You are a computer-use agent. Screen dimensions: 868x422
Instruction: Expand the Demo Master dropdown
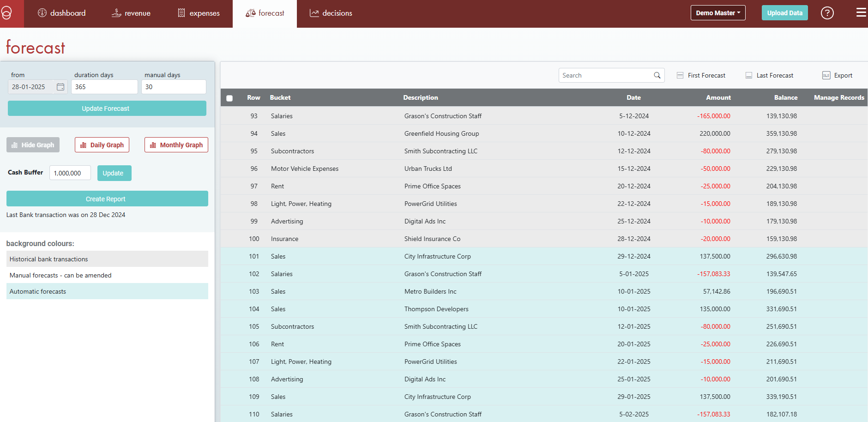tap(717, 13)
